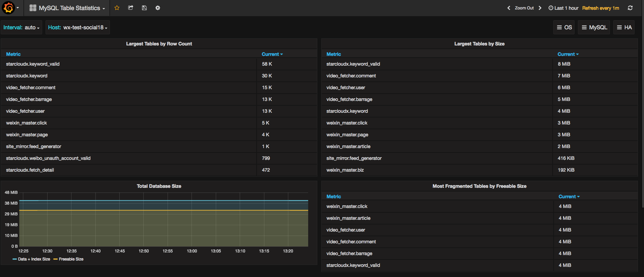Expand the Interval auto dropdown
644x277 pixels.
coord(21,28)
